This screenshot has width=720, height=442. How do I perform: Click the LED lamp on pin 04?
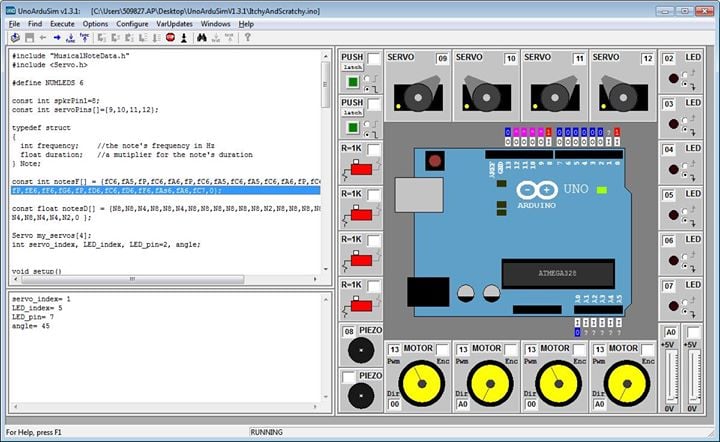point(673,169)
